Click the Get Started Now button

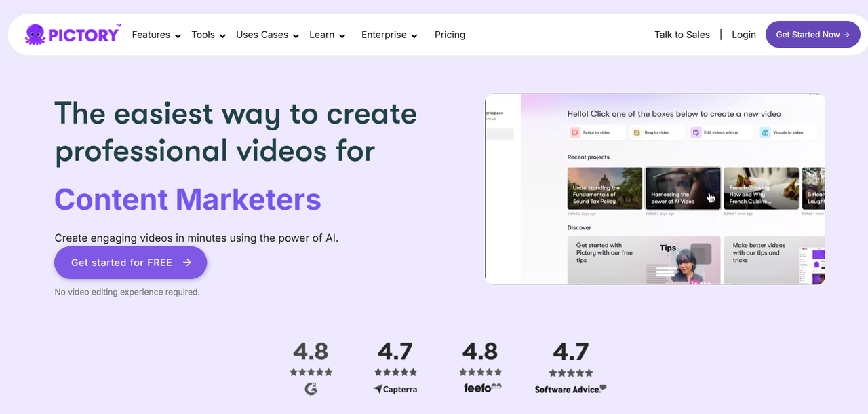point(813,35)
